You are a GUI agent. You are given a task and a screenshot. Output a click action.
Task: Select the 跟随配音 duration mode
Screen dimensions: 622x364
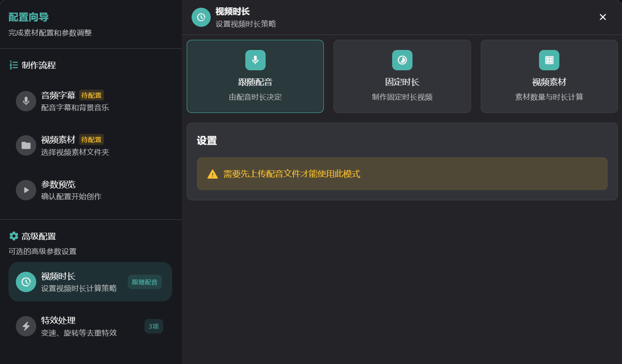255,85
